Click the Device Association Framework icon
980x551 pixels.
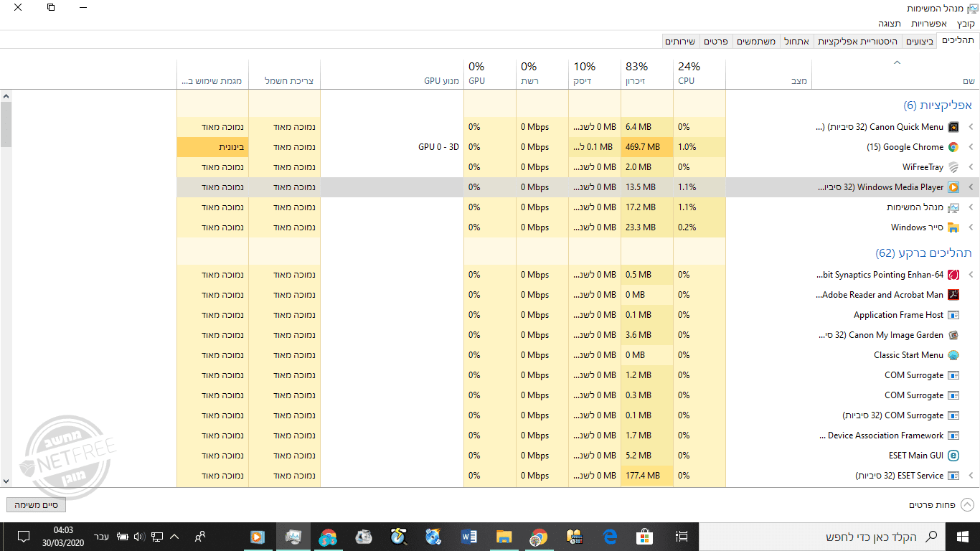953,435
